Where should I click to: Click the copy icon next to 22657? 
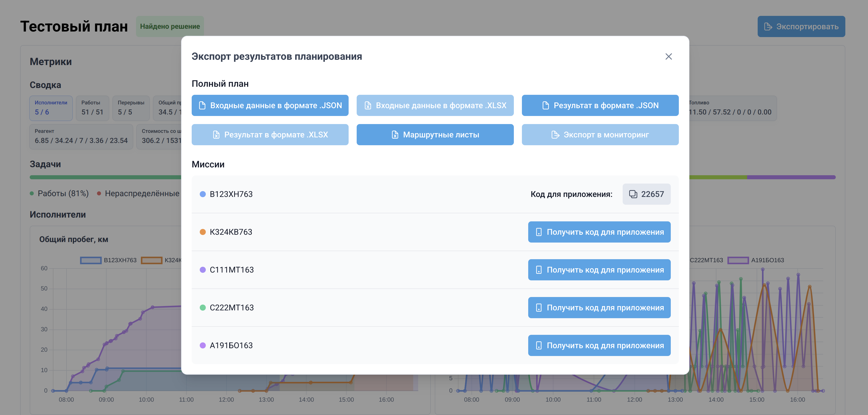tap(633, 194)
